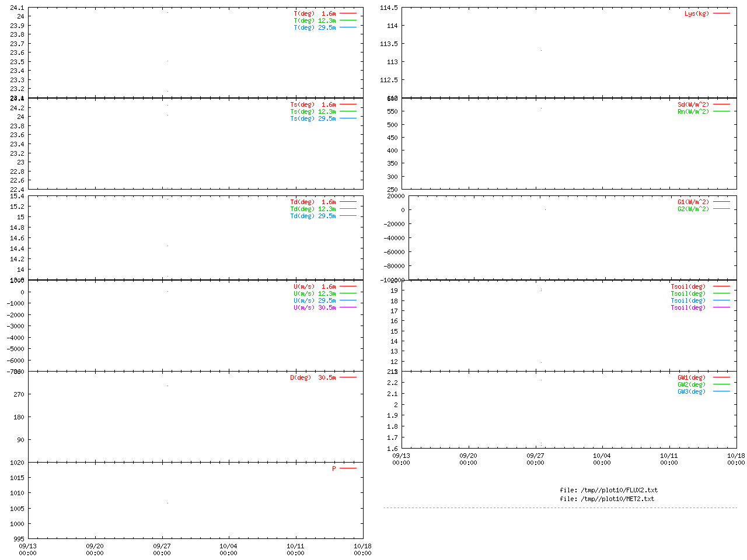747x560 pixels.
Task: Click the GW3(deg) legend label
Action: pos(691,391)
